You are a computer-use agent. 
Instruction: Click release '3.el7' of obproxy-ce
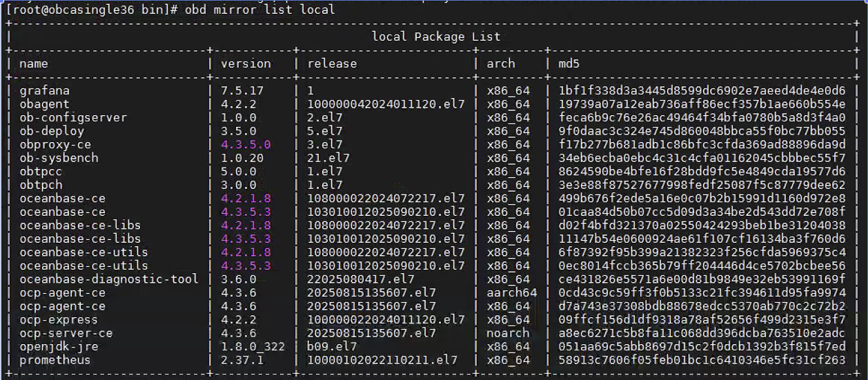(325, 144)
